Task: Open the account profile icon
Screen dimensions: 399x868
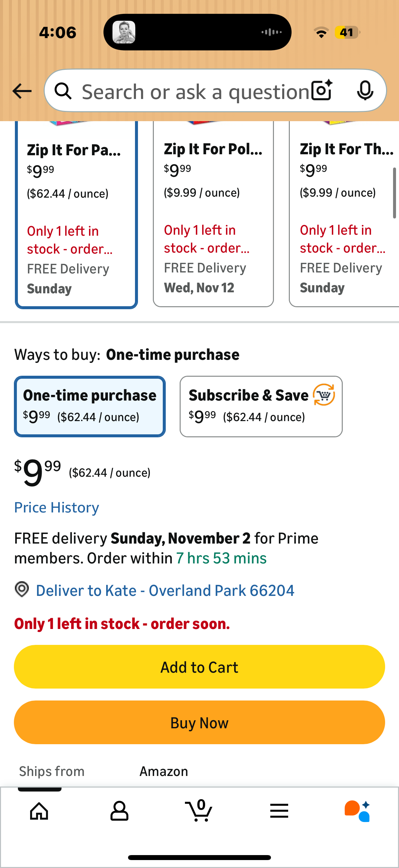Action: point(119,811)
